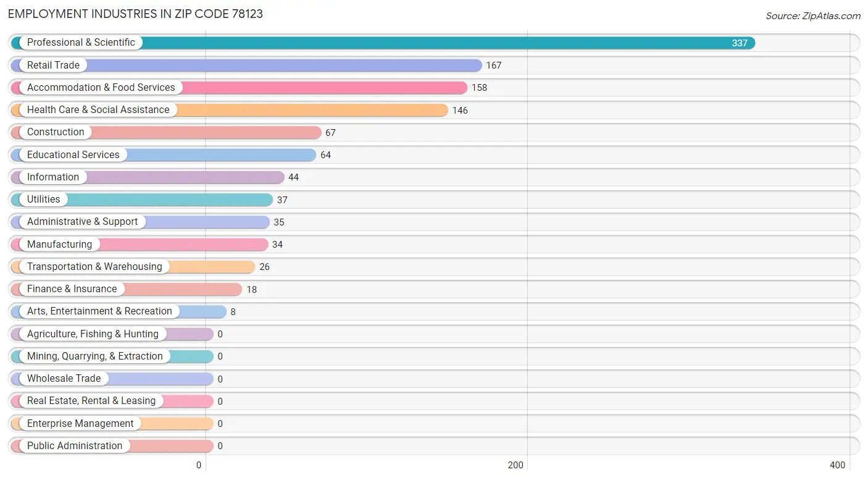The width and height of the screenshot is (868, 480).
Task: Click the Source: ZipAtlas.com attribution
Action: tap(813, 16)
